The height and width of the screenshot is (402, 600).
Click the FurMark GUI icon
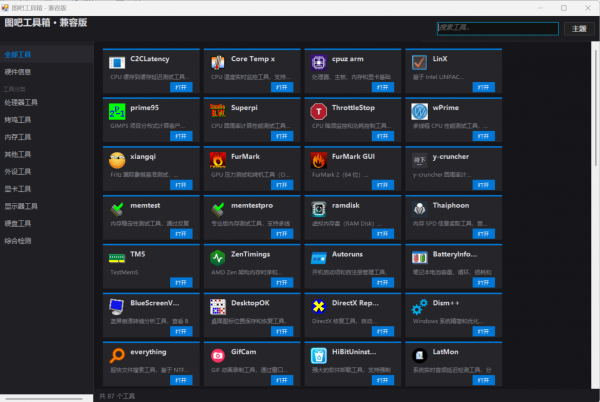click(x=318, y=160)
